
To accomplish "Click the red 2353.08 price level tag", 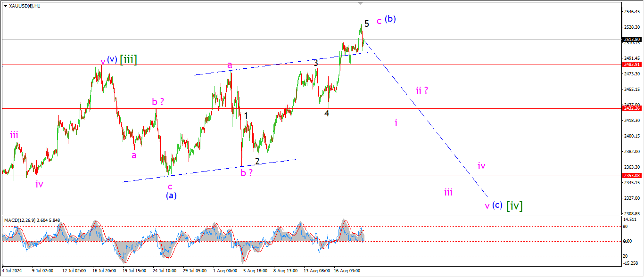I will 631,176.
